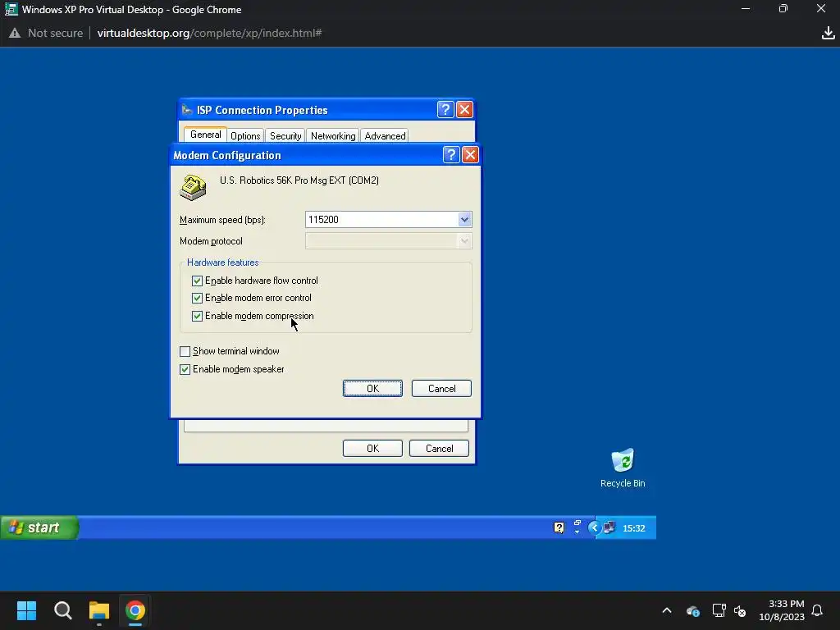This screenshot has height=630, width=840.
Task: Click the Not secure label text
Action: click(x=55, y=33)
